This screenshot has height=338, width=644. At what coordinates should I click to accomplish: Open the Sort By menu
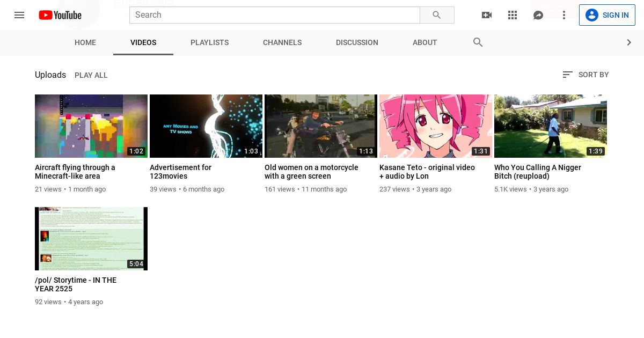pos(586,75)
